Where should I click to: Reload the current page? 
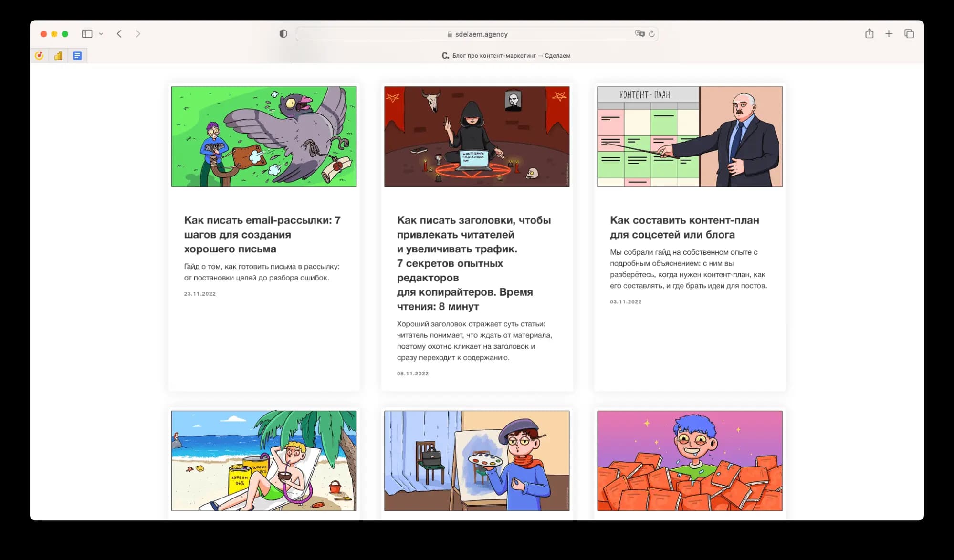click(651, 34)
